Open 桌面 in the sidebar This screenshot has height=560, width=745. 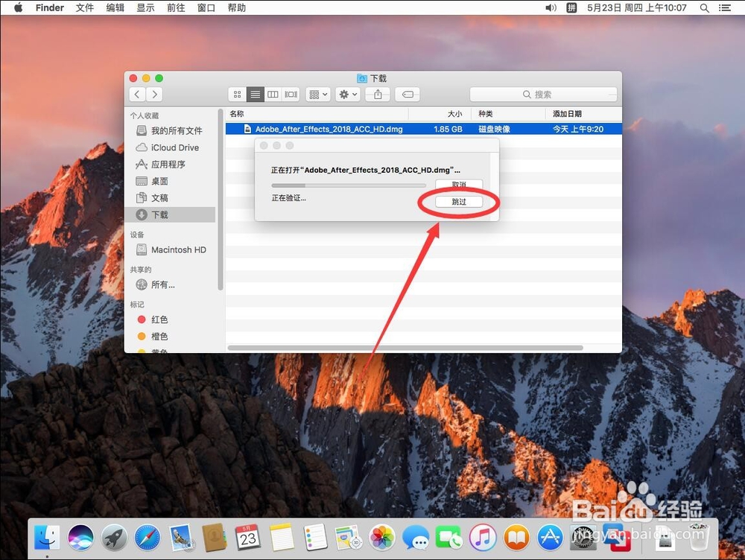[x=170, y=181]
